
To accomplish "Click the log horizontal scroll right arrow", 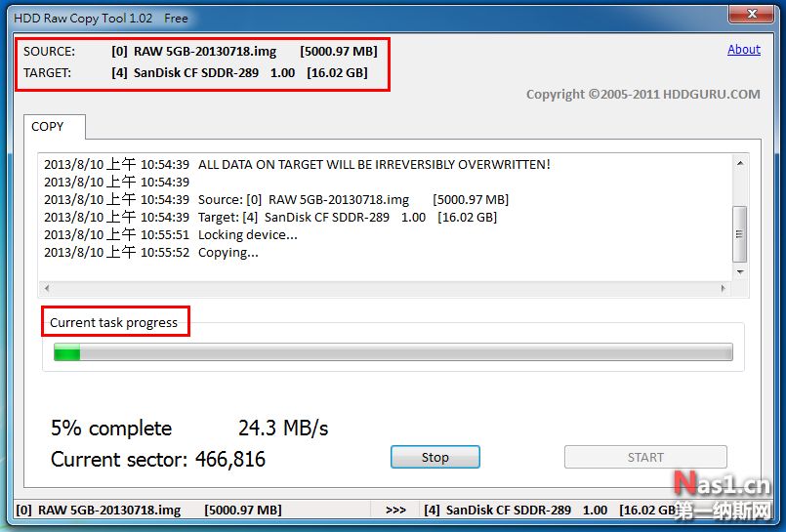I will [x=723, y=288].
